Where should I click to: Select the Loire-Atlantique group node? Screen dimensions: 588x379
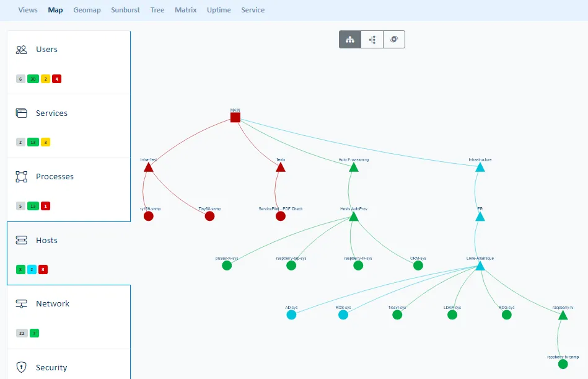coord(480,266)
